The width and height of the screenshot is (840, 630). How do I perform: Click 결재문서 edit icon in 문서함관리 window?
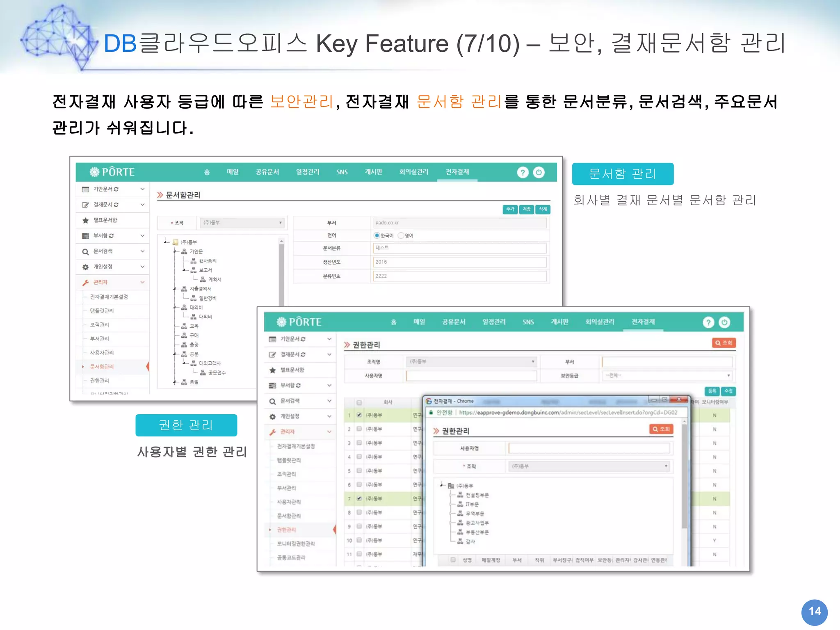pos(85,205)
